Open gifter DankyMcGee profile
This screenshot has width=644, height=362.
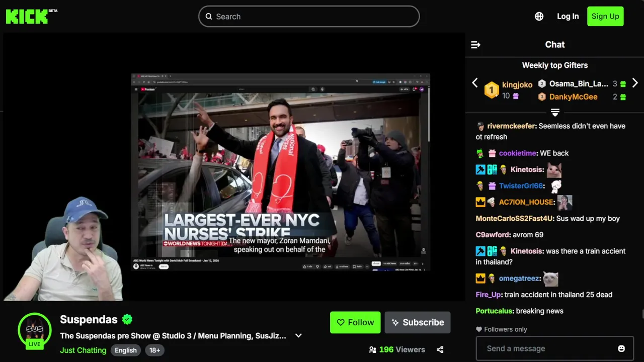tap(573, 97)
